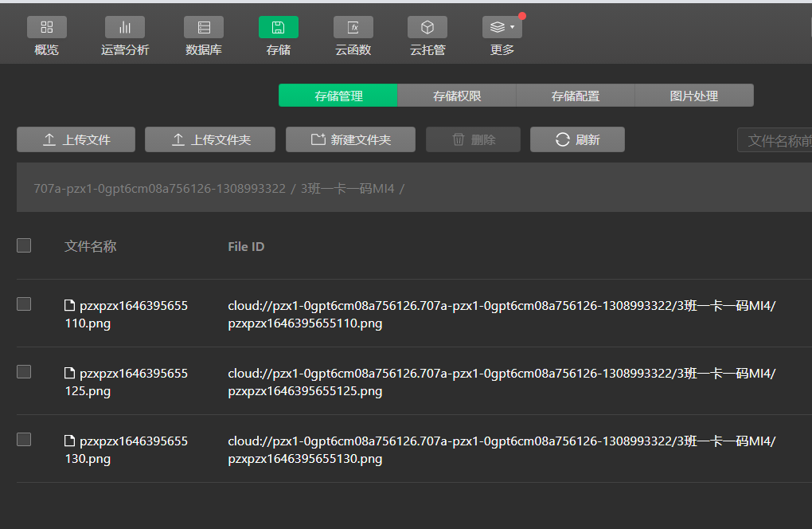Go to root path 707a-pzx1-0gpt6cm08a756126-1308993322

[159, 188]
